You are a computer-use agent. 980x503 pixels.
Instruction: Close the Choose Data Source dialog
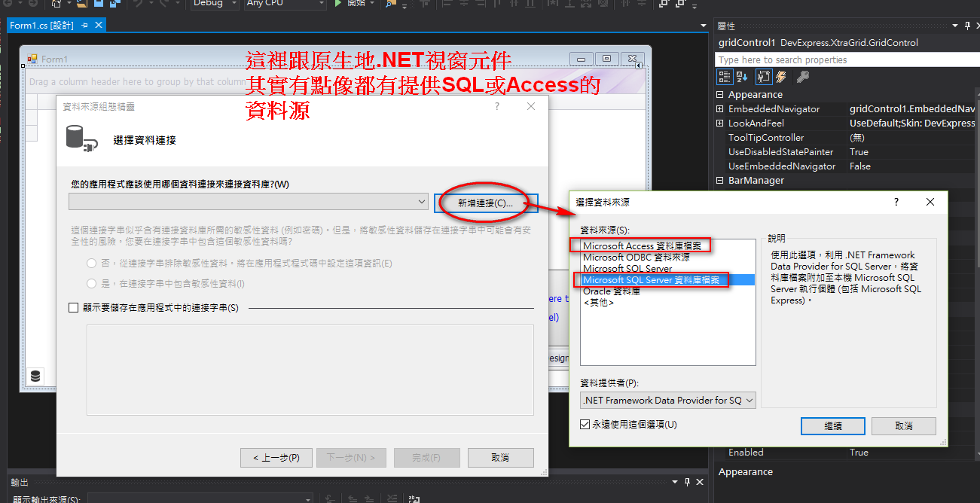tap(930, 202)
